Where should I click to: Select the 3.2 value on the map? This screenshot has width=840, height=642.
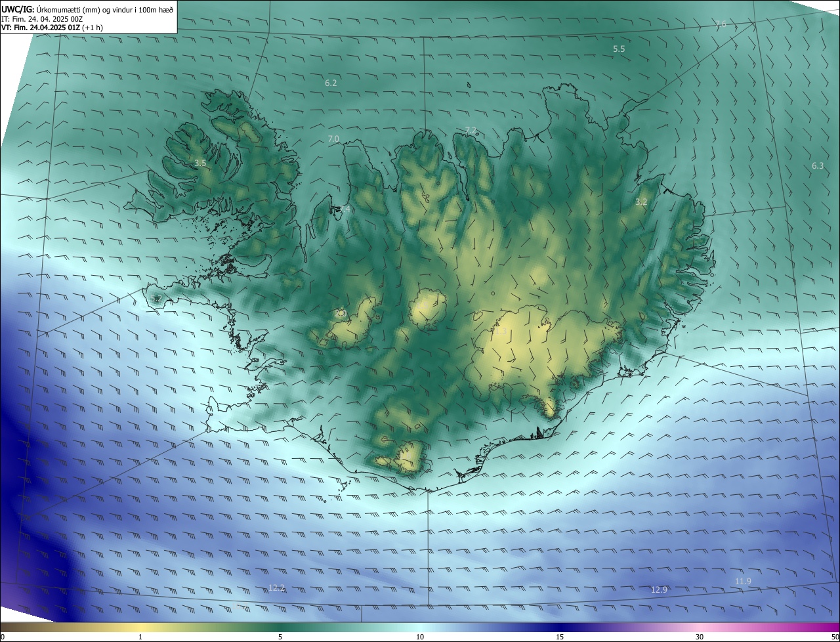[641, 202]
